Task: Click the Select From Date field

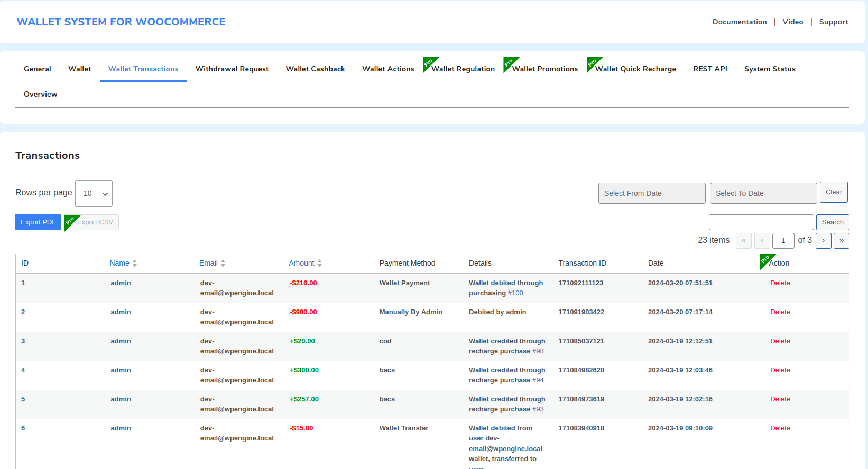Action: coord(652,193)
